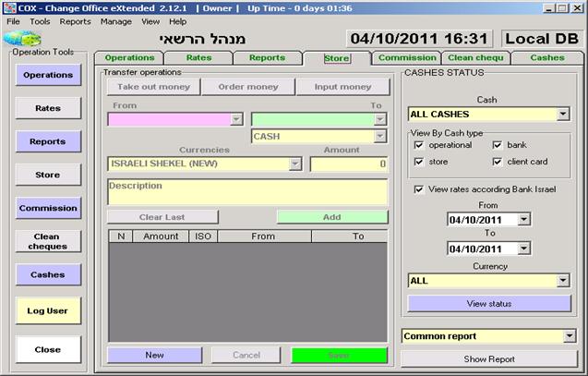This screenshot has height=376, width=588.
Task: Expand the ALL CASHES dropdown
Action: tap(563, 115)
